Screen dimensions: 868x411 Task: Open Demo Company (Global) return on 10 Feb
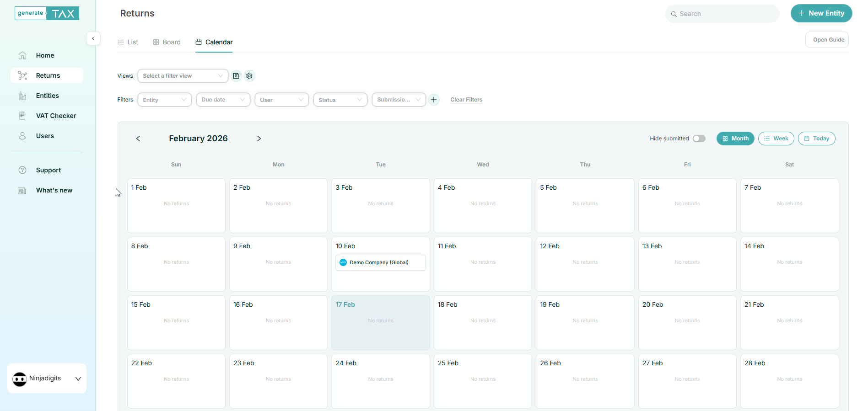380,262
